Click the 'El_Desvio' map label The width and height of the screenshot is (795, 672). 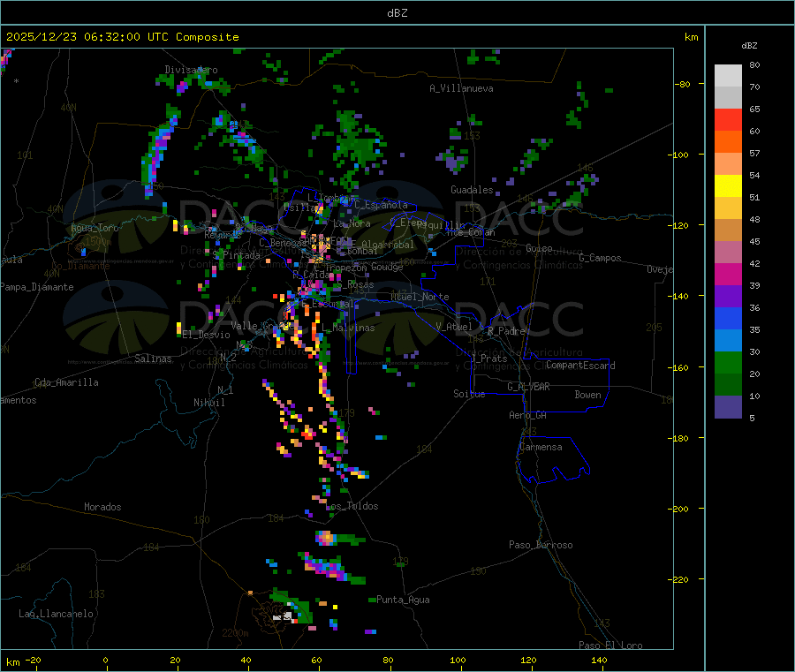207,335
